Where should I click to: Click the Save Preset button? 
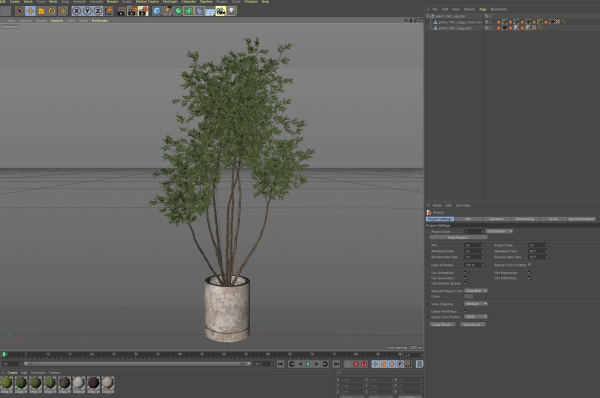coord(473,325)
